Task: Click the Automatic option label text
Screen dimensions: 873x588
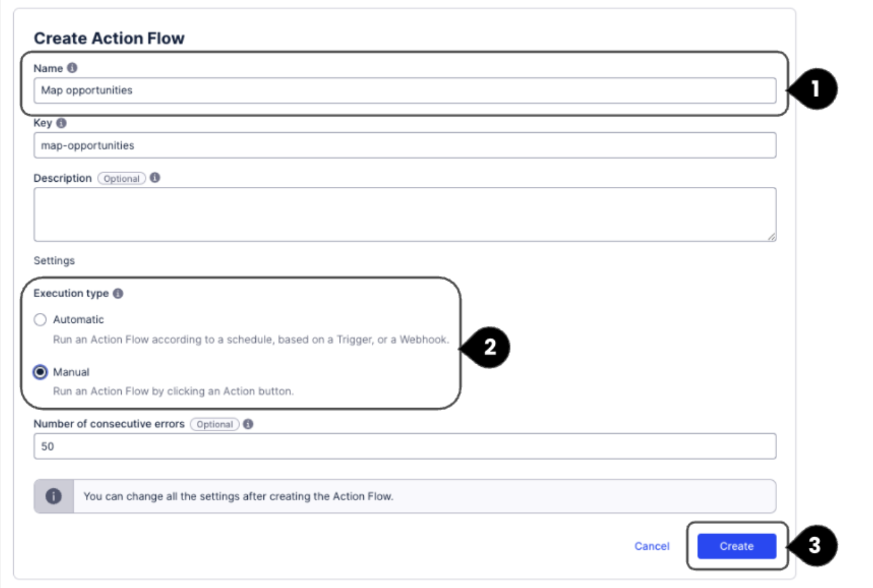Action: click(78, 320)
